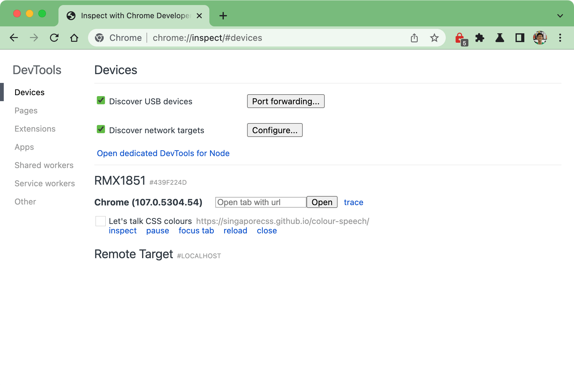Check the Let's talk CSS colours tab checkbox
The image size is (574, 392).
pyautogui.click(x=100, y=221)
